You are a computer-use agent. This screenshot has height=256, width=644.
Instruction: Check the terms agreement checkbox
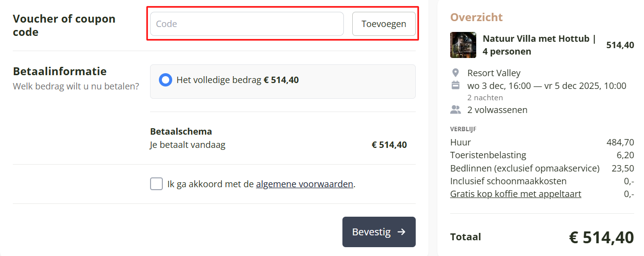coord(156,184)
